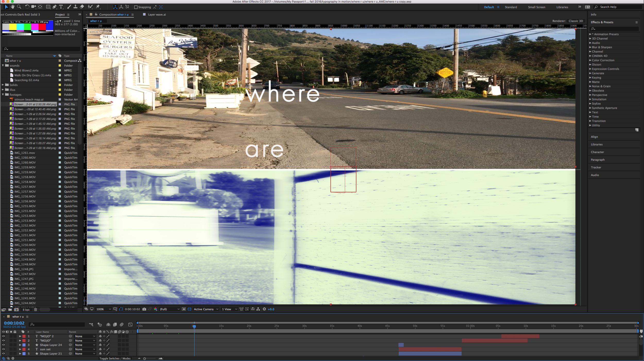Switch to the Project panel tab

click(x=60, y=15)
